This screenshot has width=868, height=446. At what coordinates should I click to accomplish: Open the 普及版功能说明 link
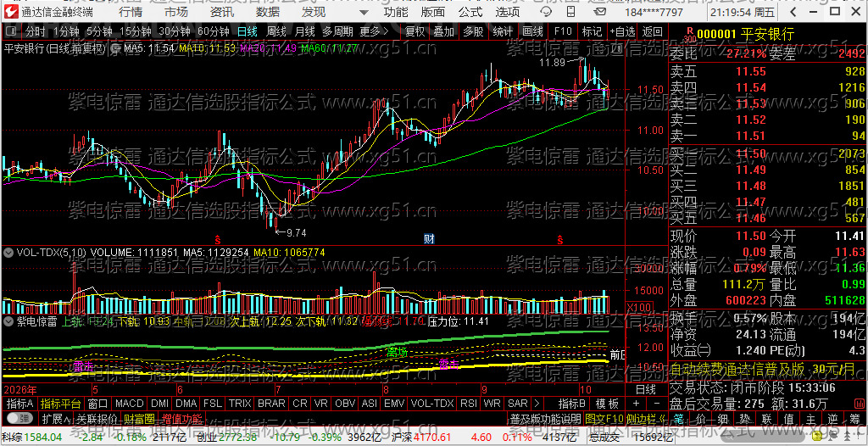tap(545, 418)
